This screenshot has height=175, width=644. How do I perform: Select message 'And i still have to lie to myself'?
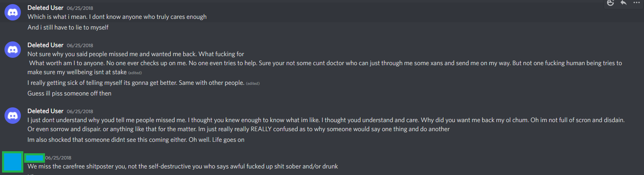[68, 27]
